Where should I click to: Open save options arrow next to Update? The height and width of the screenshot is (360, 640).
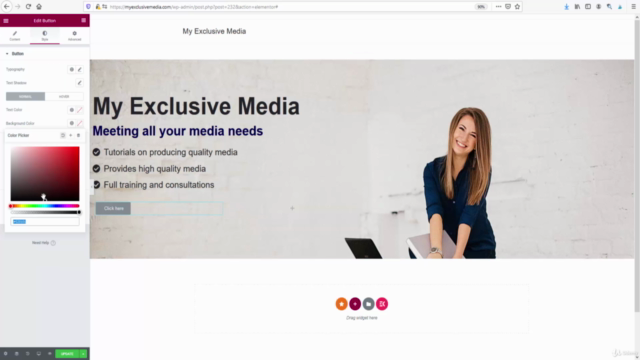(83, 353)
